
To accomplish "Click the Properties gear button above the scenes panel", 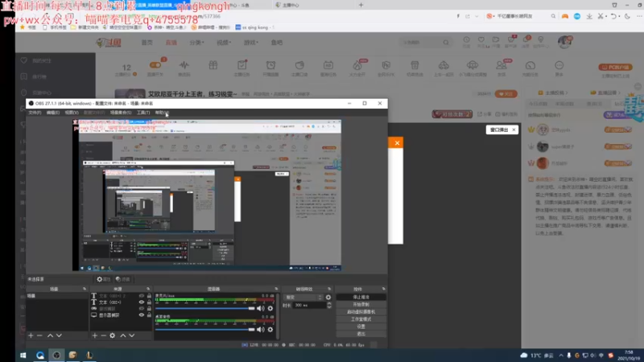I will pyautogui.click(x=104, y=279).
